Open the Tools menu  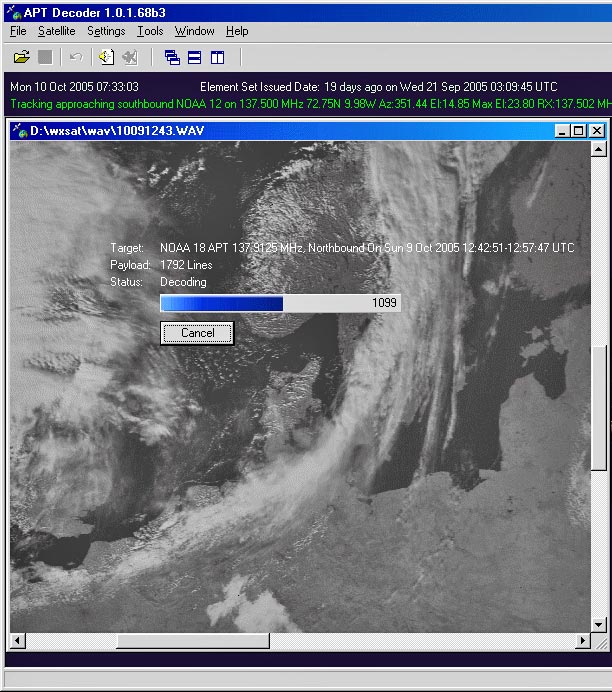tap(150, 31)
